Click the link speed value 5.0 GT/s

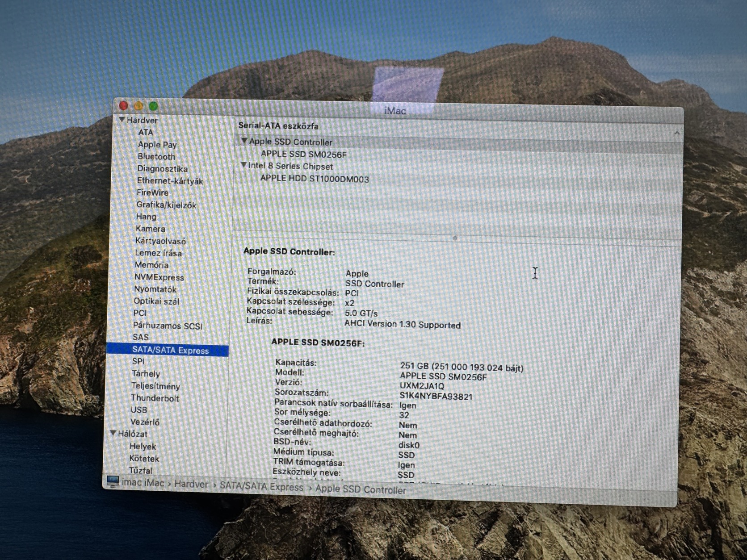(361, 313)
